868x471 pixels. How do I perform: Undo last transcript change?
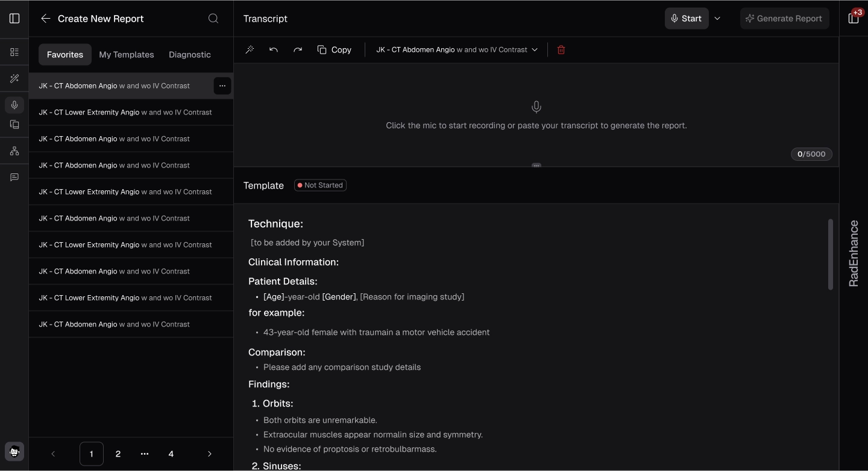click(274, 50)
